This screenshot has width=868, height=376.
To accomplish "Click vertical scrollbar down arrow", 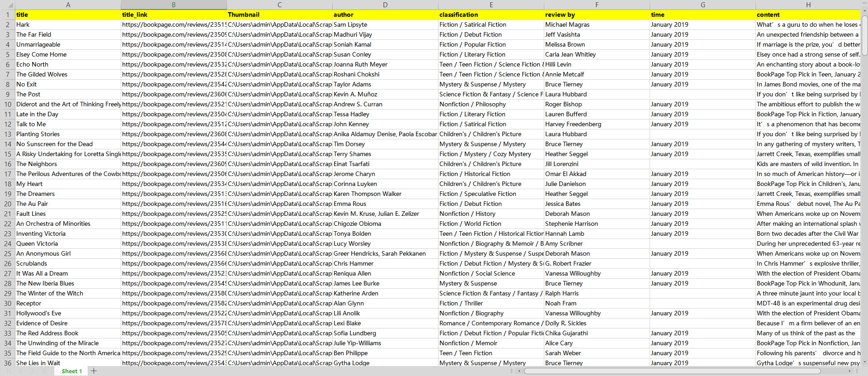I will click(864, 362).
